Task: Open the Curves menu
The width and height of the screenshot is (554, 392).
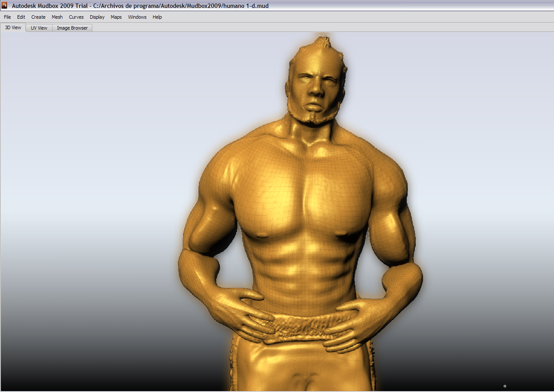Action: (76, 17)
